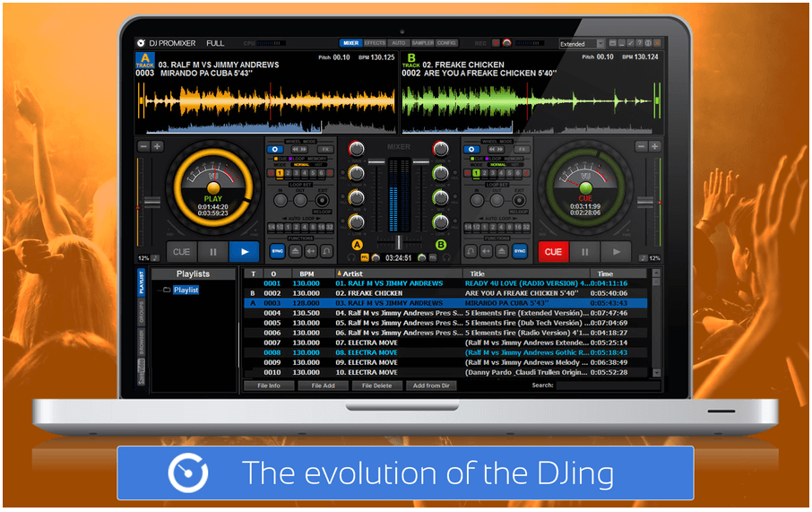This screenshot has height=512, width=812.
Task: Click the crossfader handle in the mixer
Action: [399, 241]
